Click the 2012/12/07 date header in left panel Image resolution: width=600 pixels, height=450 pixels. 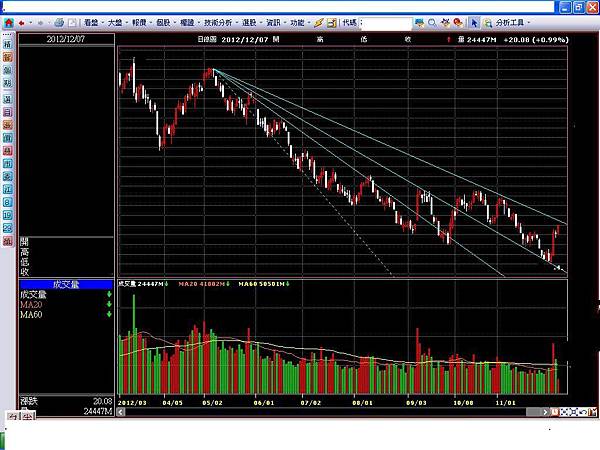pyautogui.click(x=66, y=39)
